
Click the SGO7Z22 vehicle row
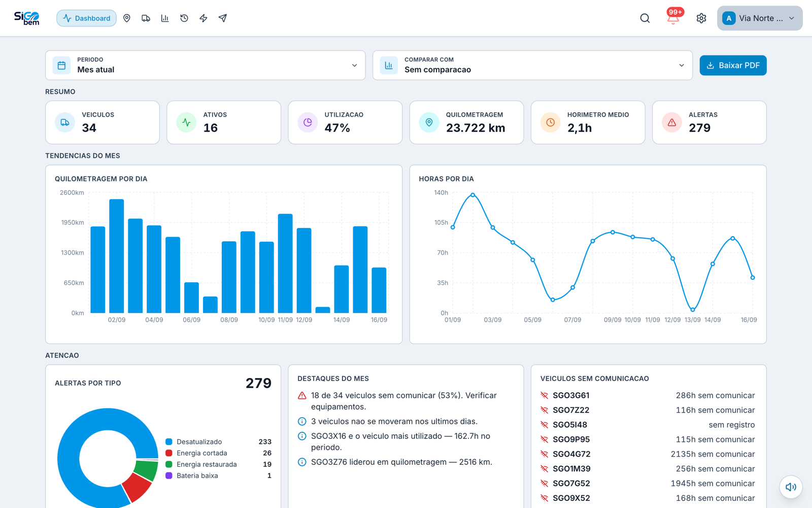(x=648, y=410)
